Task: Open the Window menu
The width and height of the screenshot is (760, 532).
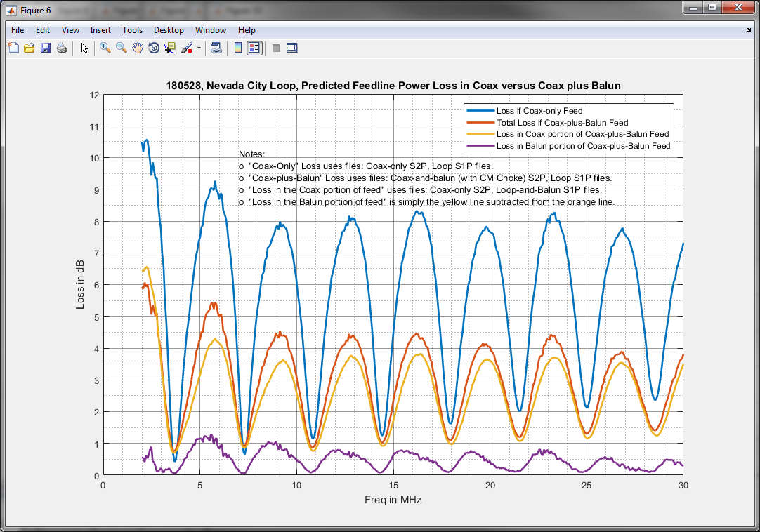Action: 210,30
